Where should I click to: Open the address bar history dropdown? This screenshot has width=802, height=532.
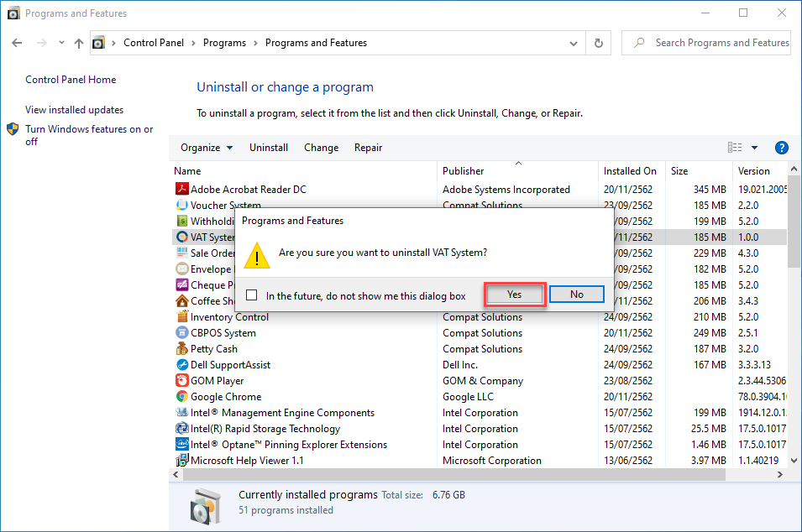click(x=574, y=44)
